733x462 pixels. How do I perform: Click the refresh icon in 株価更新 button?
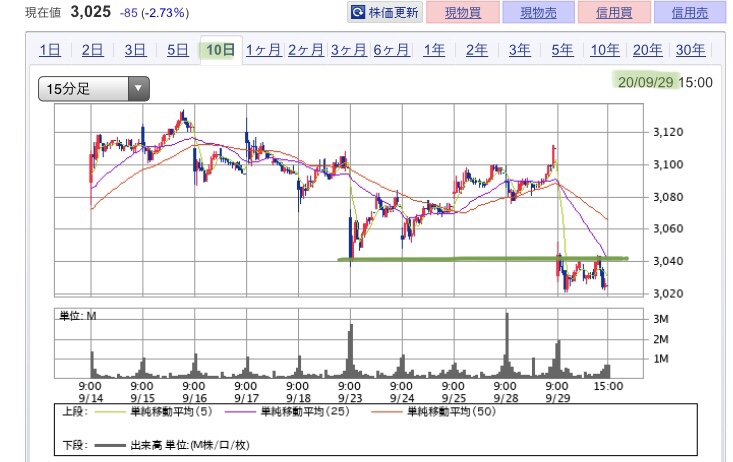pyautogui.click(x=358, y=12)
